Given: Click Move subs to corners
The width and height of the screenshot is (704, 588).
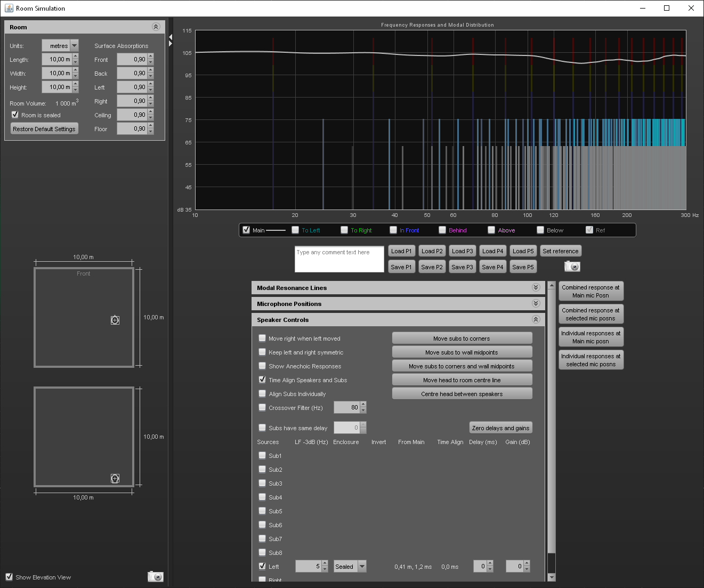Looking at the screenshot, I should [462, 338].
